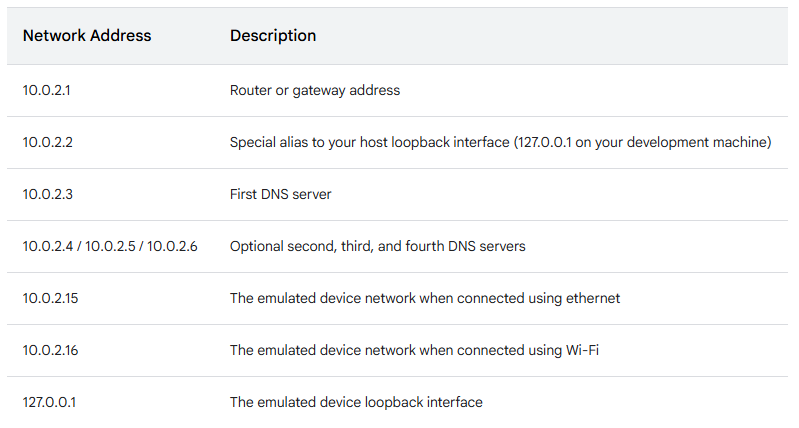Viewport: 799px width, 428px height.
Task: Click the 10.0.2.4 address text
Action: 48,246
